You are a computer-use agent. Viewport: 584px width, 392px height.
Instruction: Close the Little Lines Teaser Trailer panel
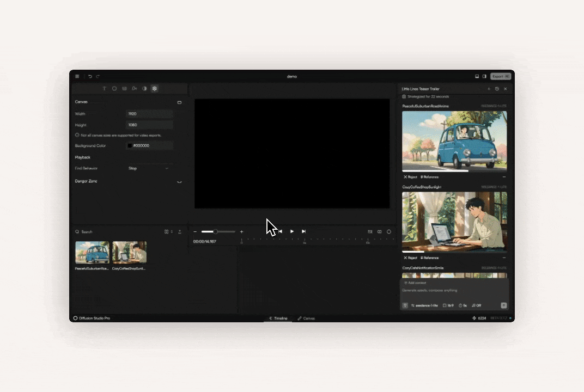click(506, 89)
